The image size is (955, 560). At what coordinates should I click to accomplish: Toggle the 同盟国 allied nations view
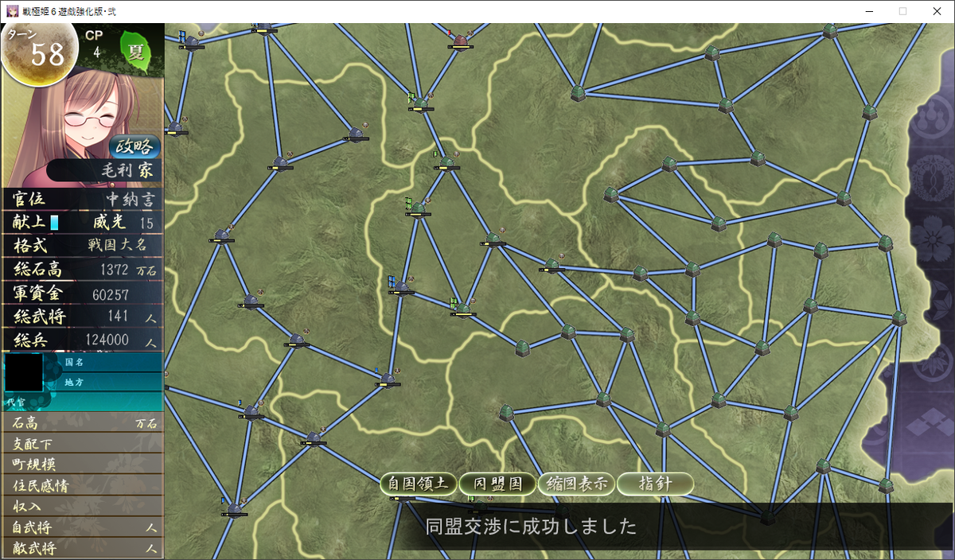point(497,484)
